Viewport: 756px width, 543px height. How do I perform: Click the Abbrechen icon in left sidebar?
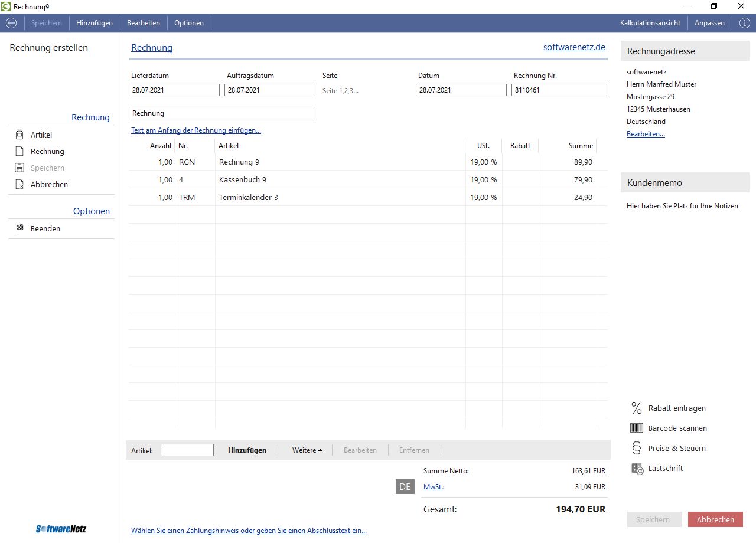(x=19, y=184)
